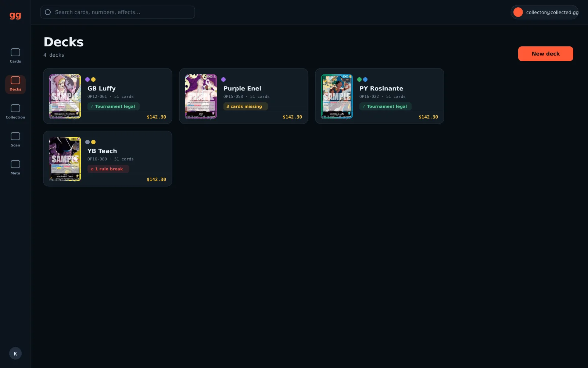Click the blue color dot on PY Rosinante
Image resolution: width=588 pixels, height=368 pixels.
pos(365,79)
